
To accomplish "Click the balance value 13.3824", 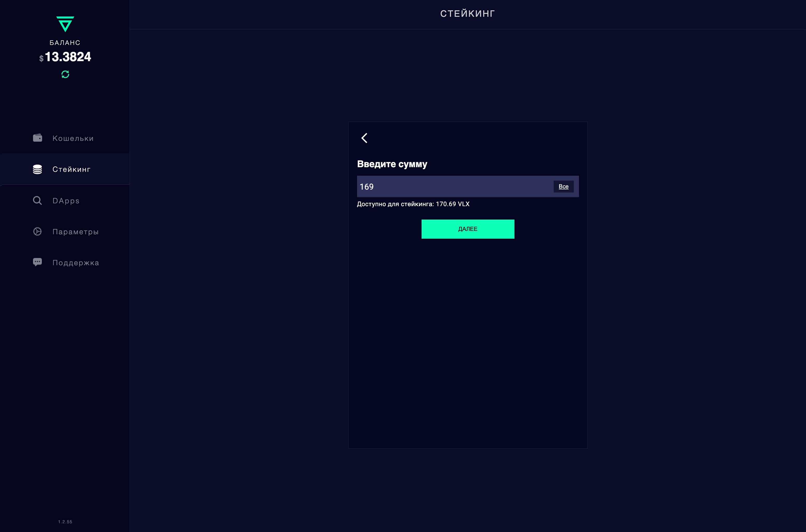I will tap(68, 57).
